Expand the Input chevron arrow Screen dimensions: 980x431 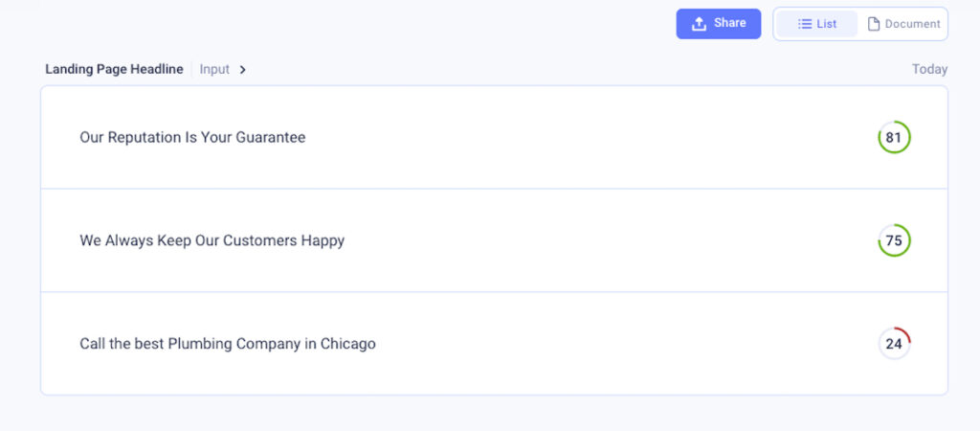tap(242, 69)
